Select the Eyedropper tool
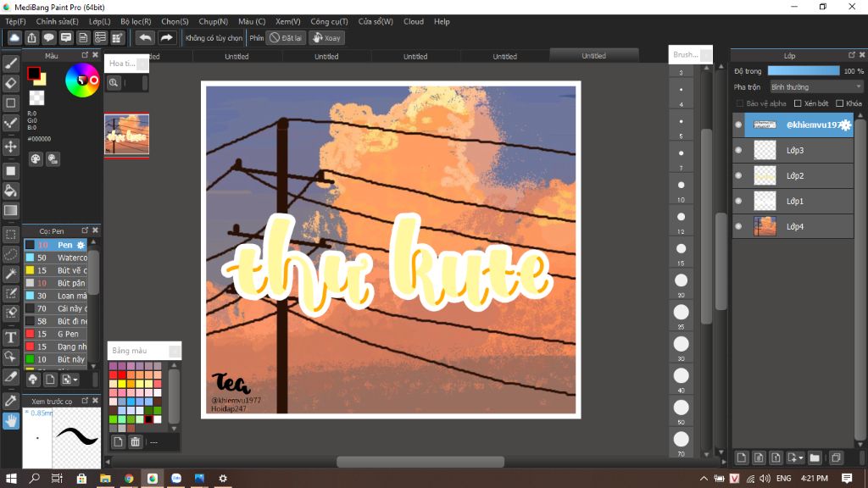This screenshot has height=488, width=868. 10,401
